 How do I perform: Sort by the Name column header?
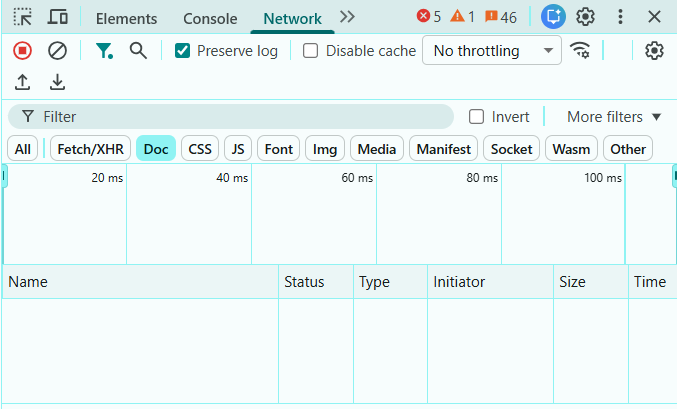click(140, 282)
